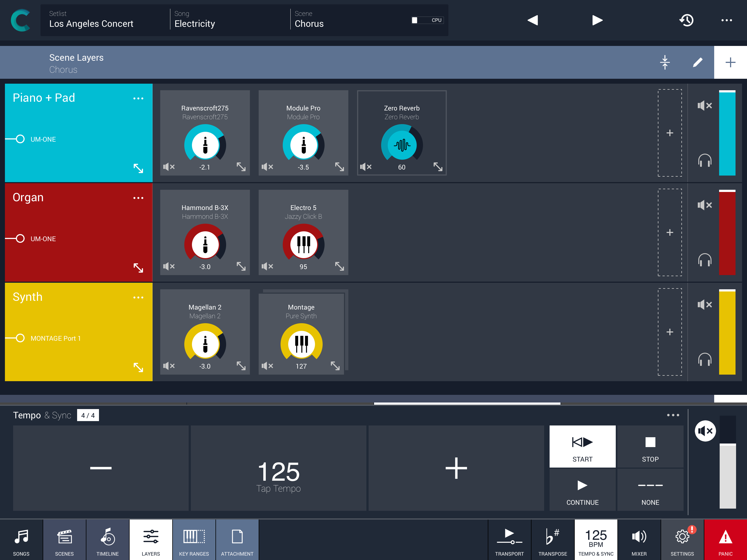Image resolution: width=747 pixels, height=560 pixels.
Task: Mute the Synth layer output
Action: click(x=704, y=305)
